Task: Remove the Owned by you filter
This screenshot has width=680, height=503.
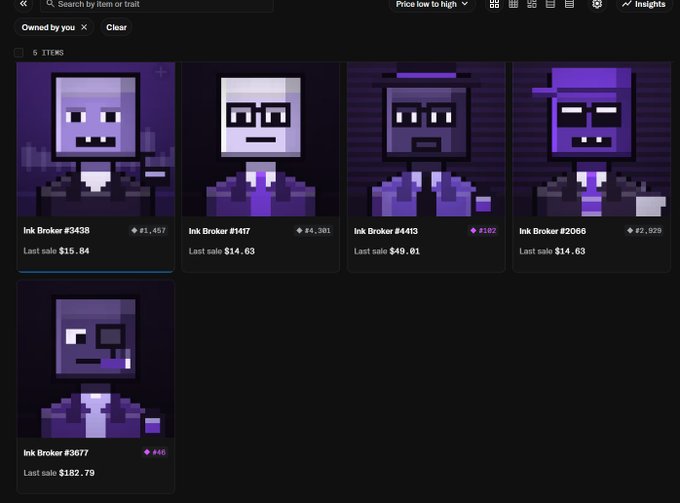Action: (x=84, y=27)
